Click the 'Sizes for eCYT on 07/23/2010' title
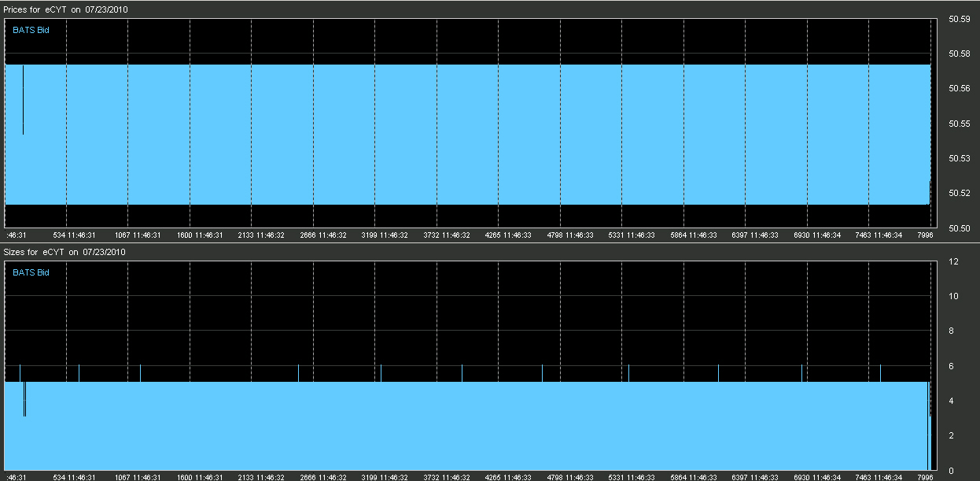This screenshot has width=980, height=481. (65, 252)
